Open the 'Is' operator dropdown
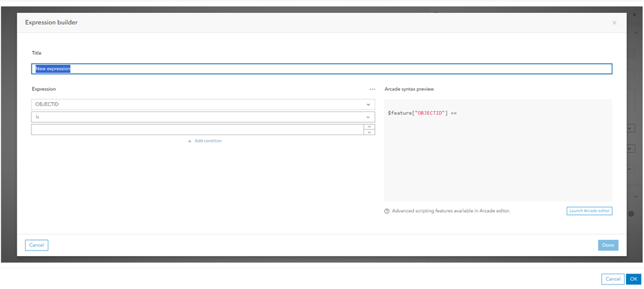Screen dimensions: 644x289 coord(203,117)
